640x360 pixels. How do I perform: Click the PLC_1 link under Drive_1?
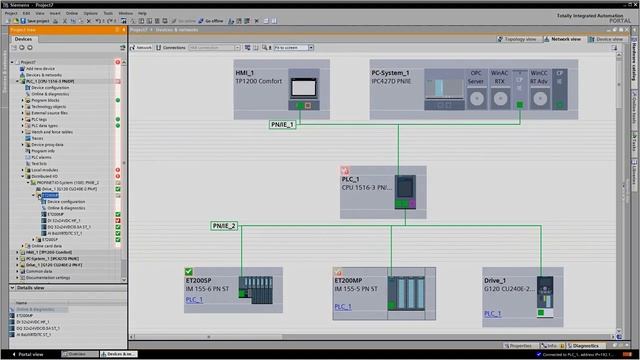click(492, 313)
